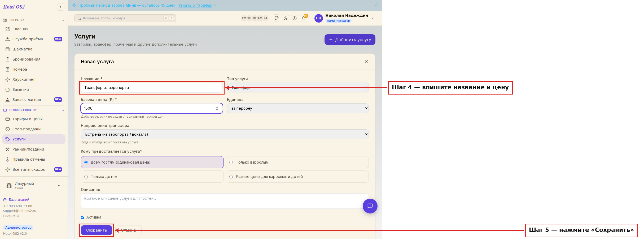Open the floating chat bubble button
Image resolution: width=644 pixels, height=239 pixels.
(x=370, y=206)
